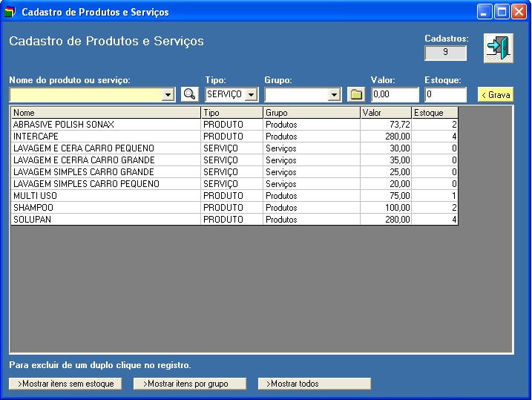Screen dimensions: 532x400
Task: Click the app icon in title bar
Action: pos(10,12)
